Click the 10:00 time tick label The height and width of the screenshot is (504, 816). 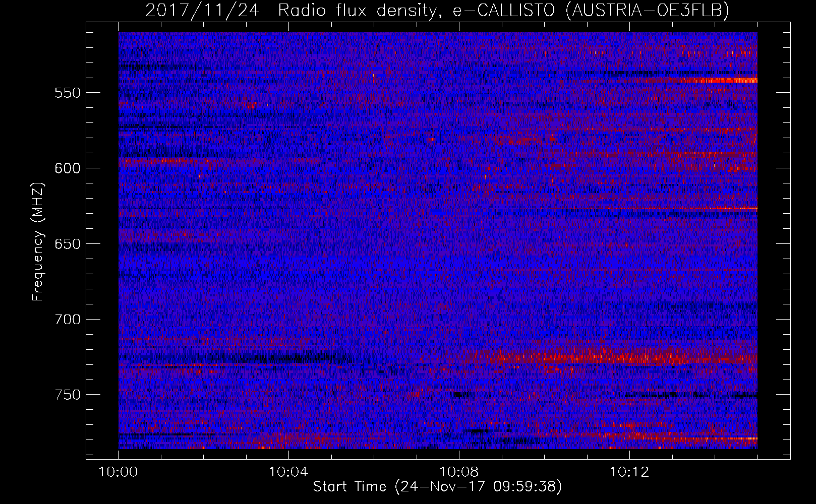(119, 472)
